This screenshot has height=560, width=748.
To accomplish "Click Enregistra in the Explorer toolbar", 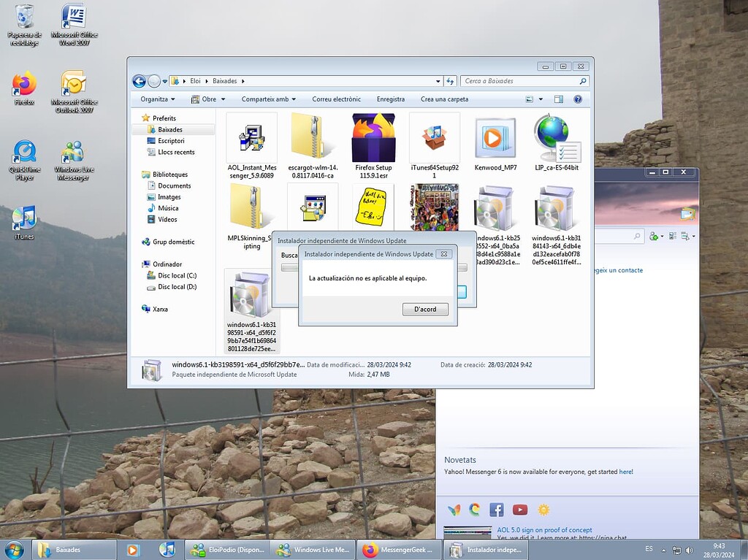I will 391,99.
